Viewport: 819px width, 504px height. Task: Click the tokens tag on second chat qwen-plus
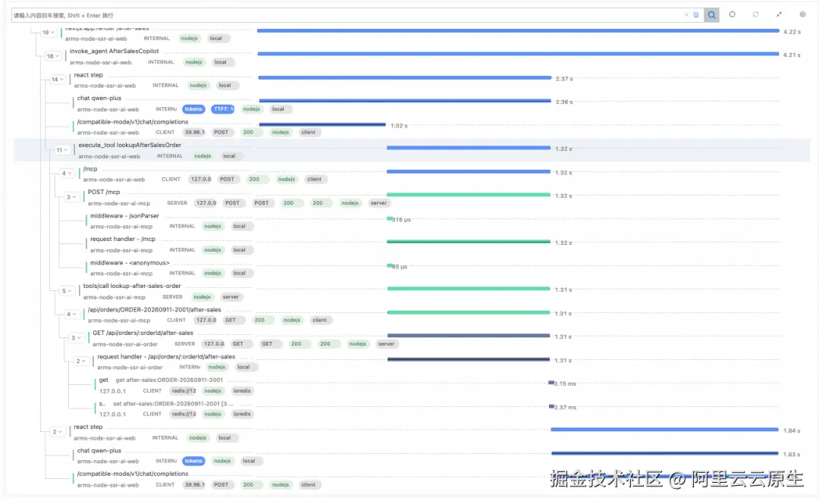[193, 461]
